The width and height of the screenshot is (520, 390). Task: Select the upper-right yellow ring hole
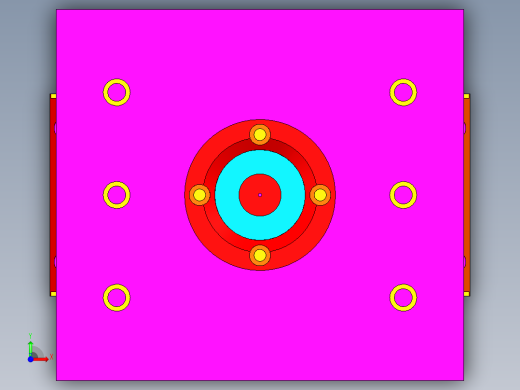[x=403, y=92]
